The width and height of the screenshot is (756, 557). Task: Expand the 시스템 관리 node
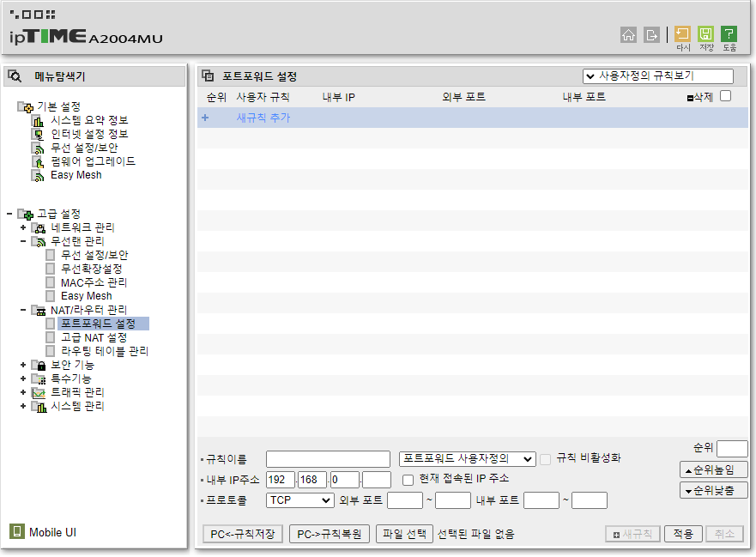pos(22,406)
